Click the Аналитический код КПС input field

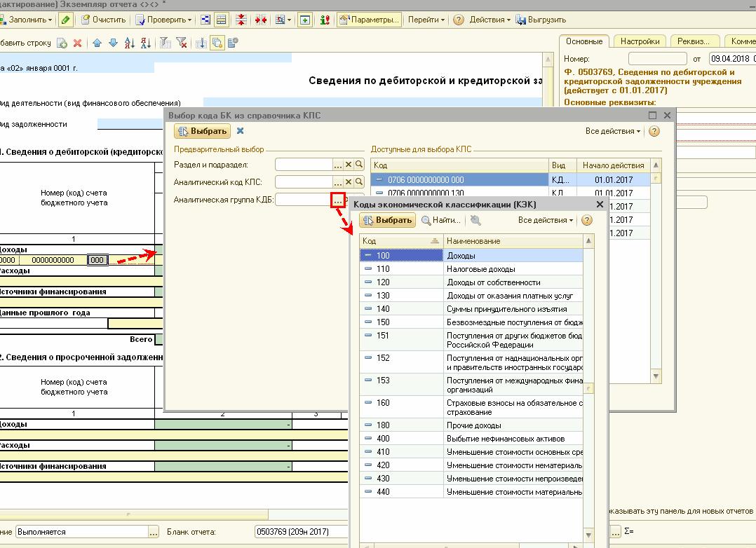pyautogui.click(x=304, y=181)
